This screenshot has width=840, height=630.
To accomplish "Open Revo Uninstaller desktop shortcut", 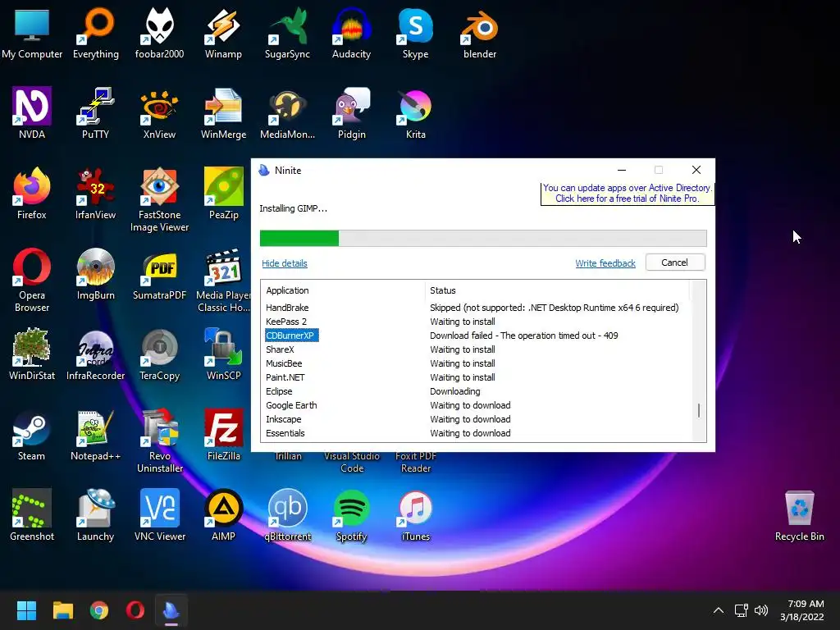I will pos(159,441).
